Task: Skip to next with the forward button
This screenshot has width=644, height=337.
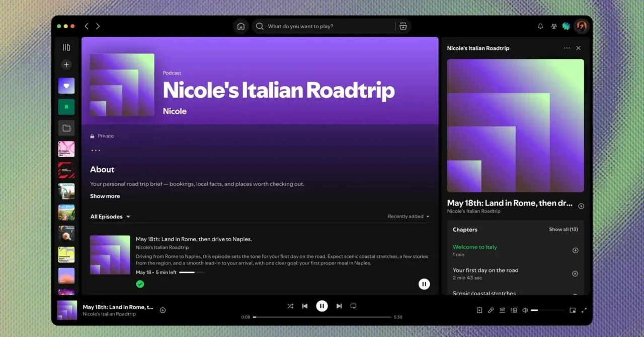Action: [x=339, y=306]
